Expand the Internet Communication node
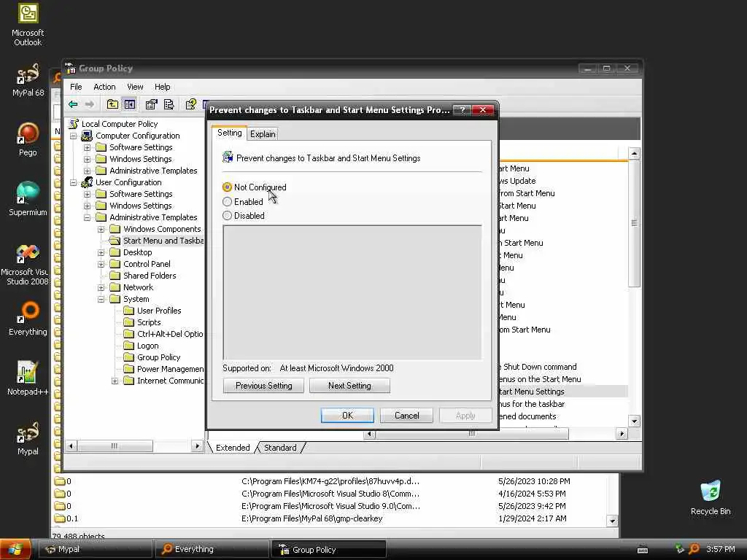 coord(115,381)
